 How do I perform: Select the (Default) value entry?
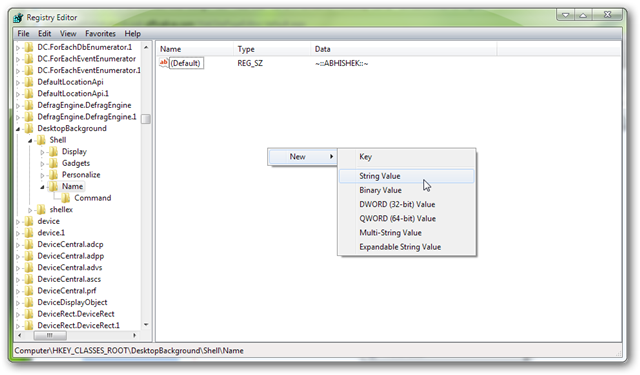(186, 63)
